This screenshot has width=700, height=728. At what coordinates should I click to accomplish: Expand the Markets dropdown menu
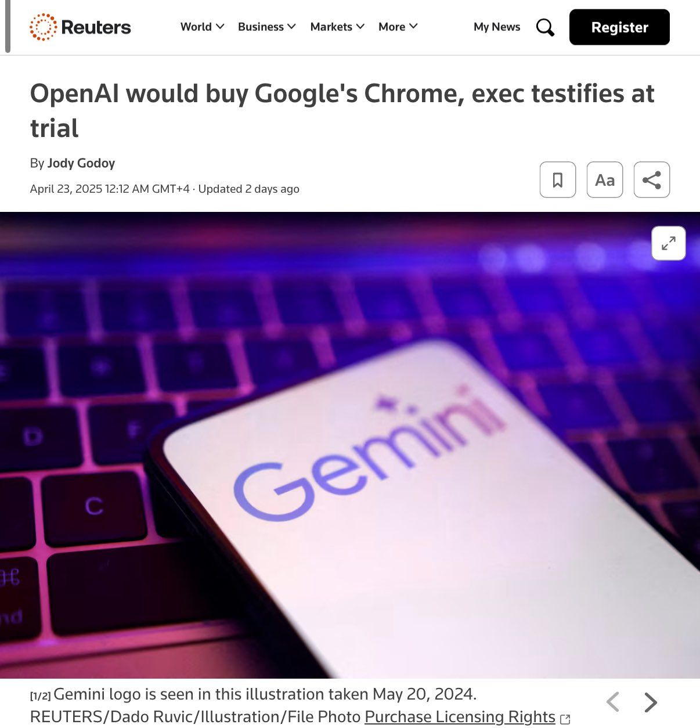337,27
